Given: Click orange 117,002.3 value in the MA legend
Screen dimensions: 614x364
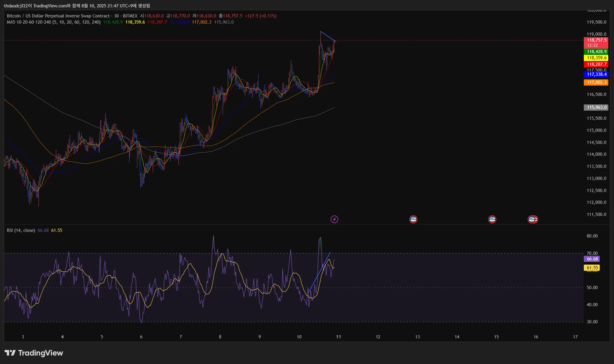Looking at the screenshot, I should [x=202, y=22].
